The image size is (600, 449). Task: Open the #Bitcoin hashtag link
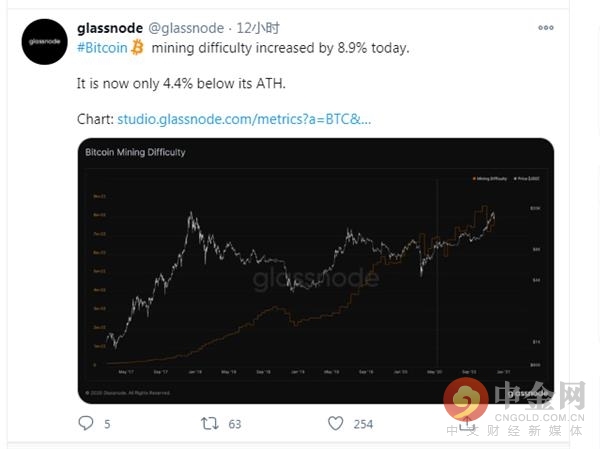tap(102, 48)
